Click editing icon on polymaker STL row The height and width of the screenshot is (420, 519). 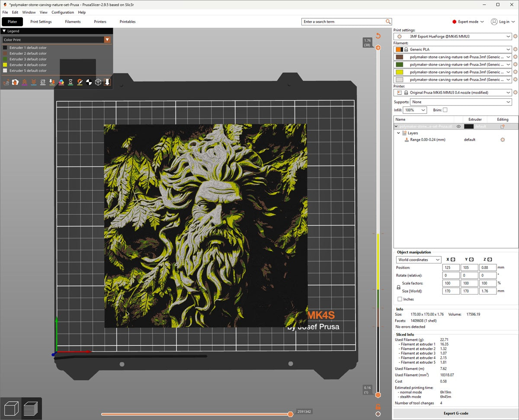[503, 126]
